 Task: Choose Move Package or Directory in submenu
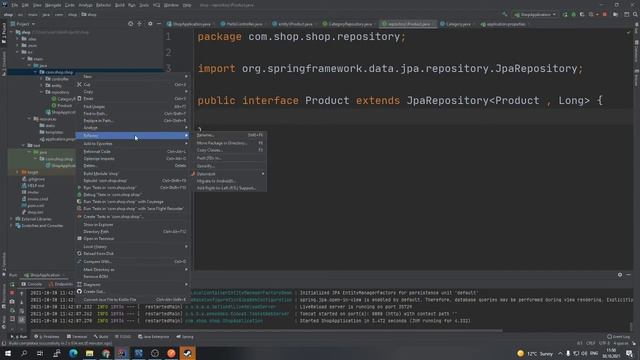click(x=230, y=143)
